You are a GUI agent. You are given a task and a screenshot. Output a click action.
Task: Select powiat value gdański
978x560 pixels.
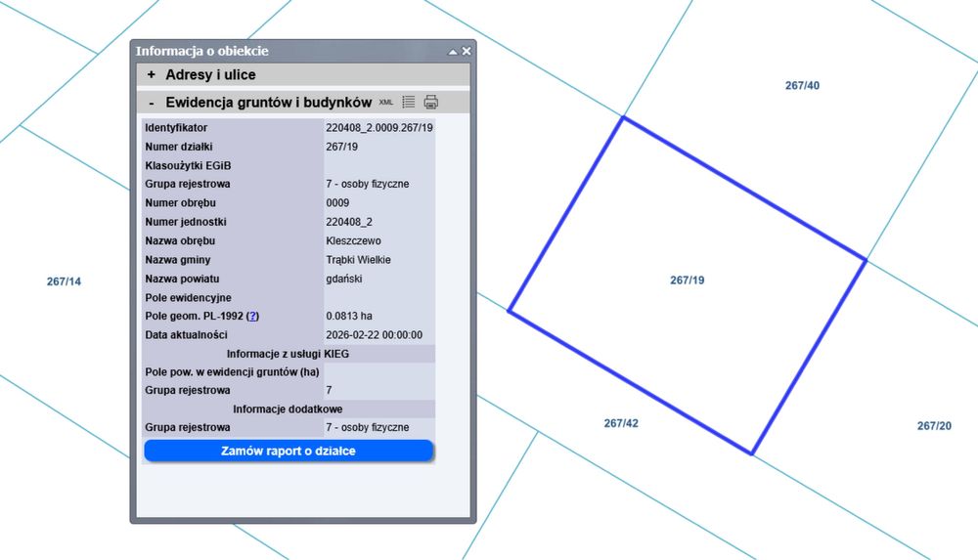(x=343, y=279)
